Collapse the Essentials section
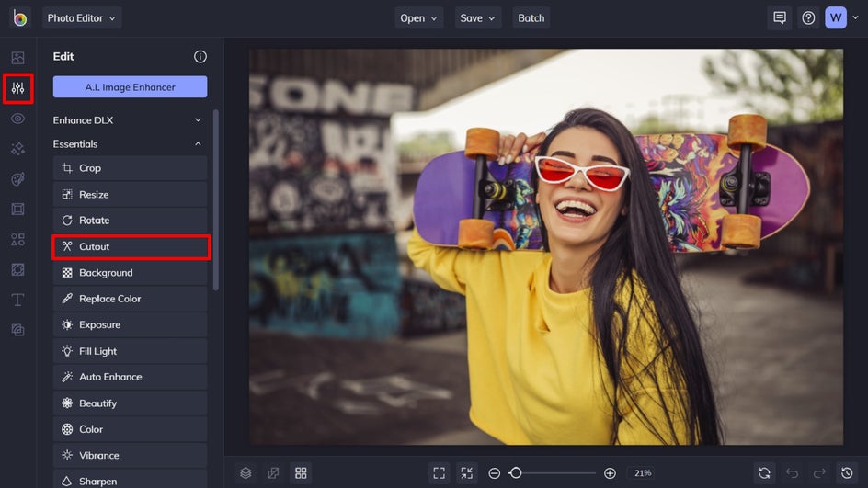 (x=129, y=144)
